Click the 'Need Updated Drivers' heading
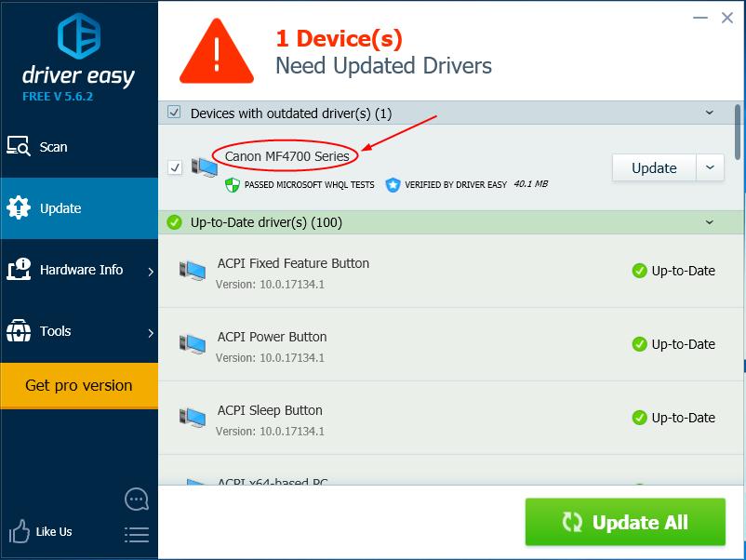Image resolution: width=746 pixels, height=560 pixels. tap(383, 66)
